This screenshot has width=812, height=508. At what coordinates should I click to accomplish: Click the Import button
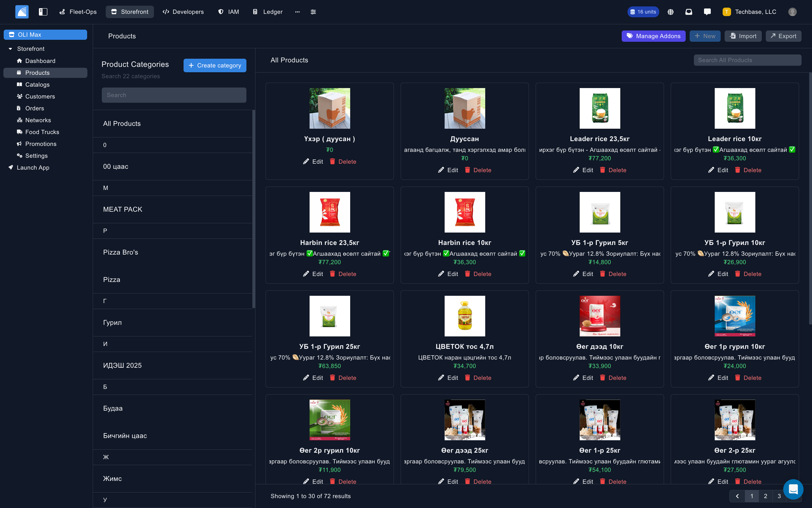pyautogui.click(x=743, y=36)
